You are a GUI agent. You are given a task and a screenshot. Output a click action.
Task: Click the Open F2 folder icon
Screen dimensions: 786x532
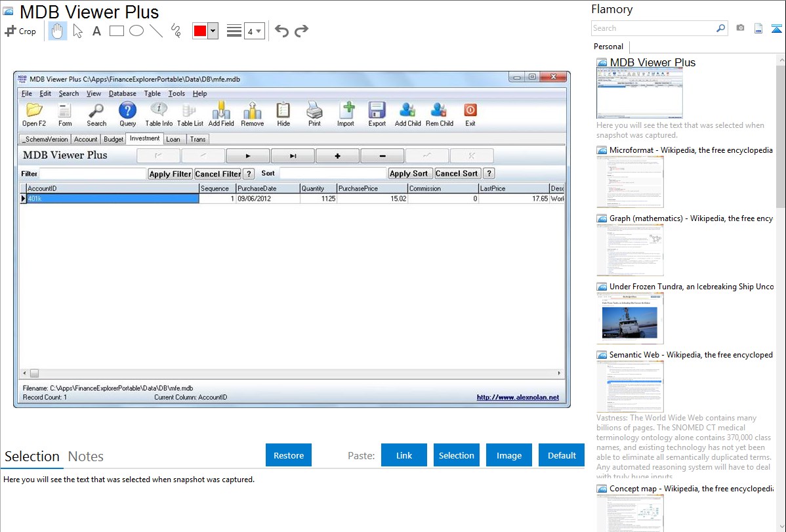click(34, 114)
